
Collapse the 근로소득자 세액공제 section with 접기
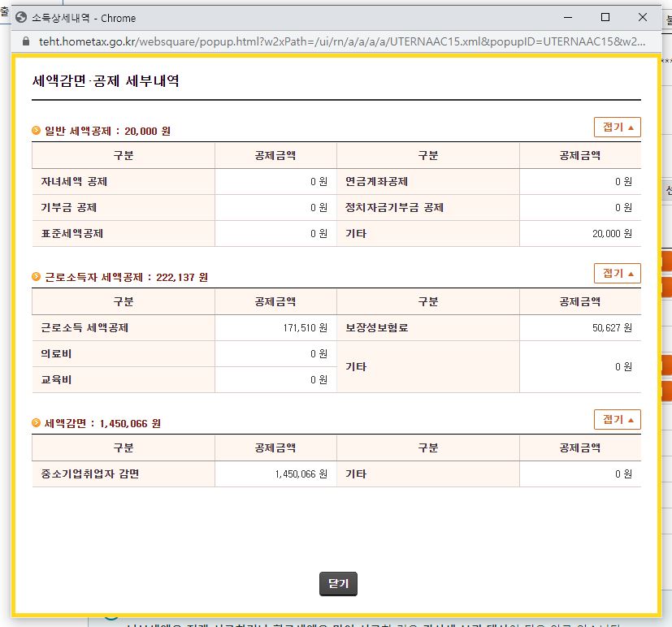tap(618, 274)
